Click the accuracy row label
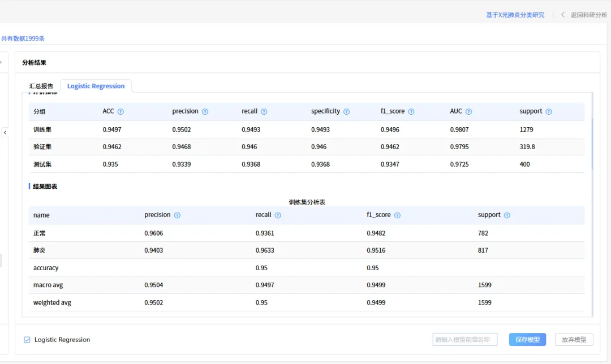The width and height of the screenshot is (611, 364). 46,268
